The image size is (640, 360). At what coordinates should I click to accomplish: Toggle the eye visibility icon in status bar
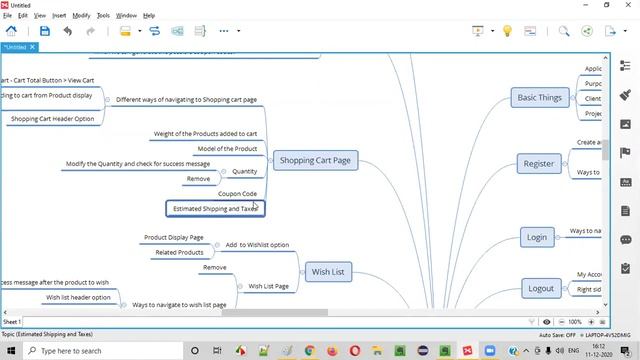point(547,322)
